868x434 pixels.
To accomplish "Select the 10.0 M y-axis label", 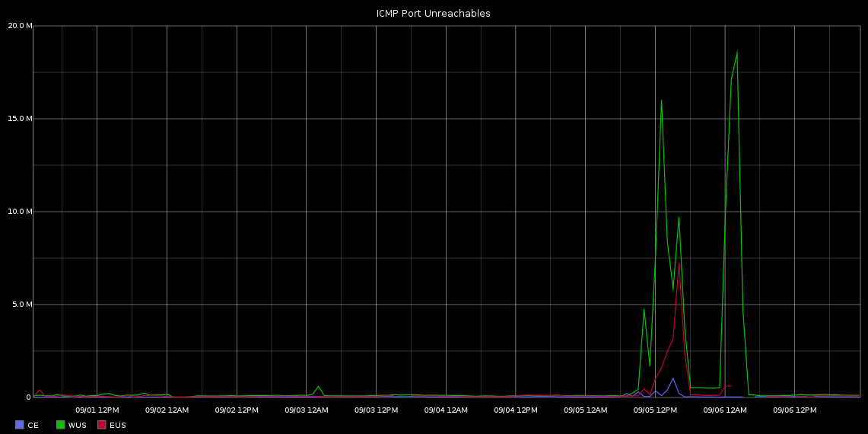I will click(x=20, y=212).
